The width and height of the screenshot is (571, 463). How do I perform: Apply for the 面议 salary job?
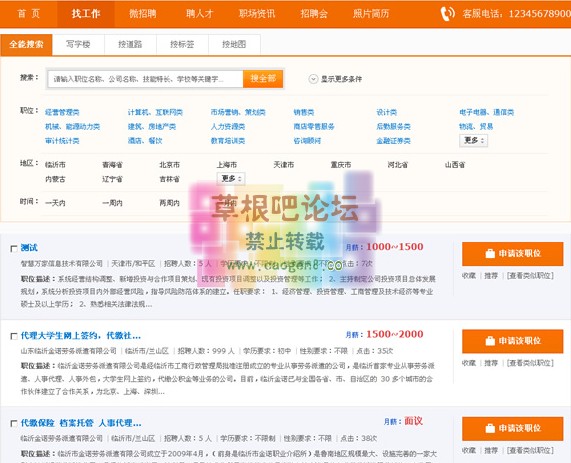(512, 428)
